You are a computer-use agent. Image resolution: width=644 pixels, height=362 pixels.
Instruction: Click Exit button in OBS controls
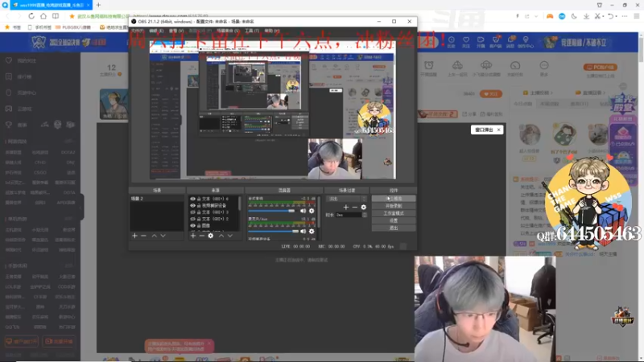(x=394, y=228)
